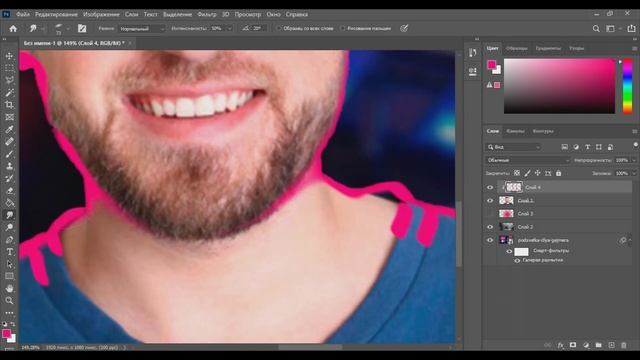640x360 pixels.
Task: Select the Path Selection tool
Action: [x=9, y=264]
